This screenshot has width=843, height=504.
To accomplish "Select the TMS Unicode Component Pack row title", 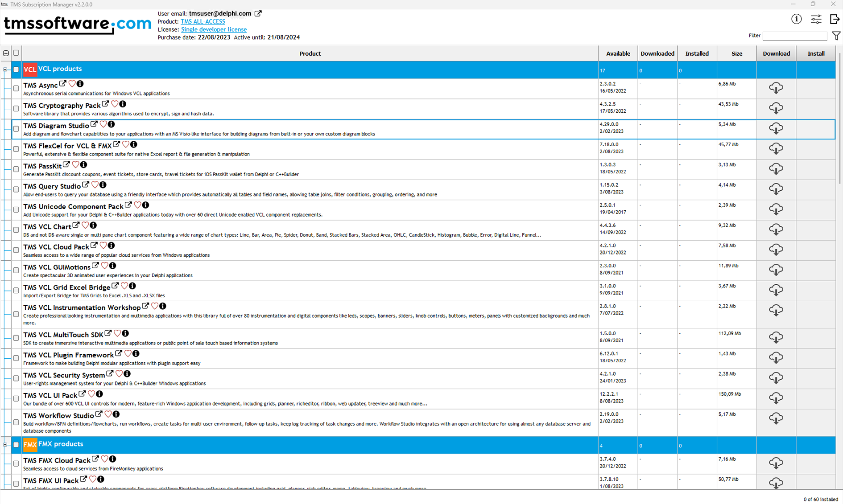I will click(x=73, y=207).
